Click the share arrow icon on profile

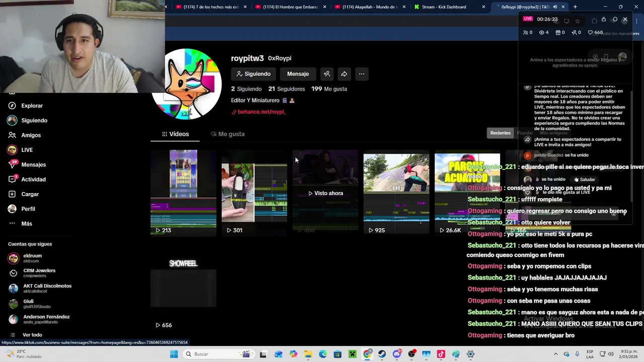point(344,74)
